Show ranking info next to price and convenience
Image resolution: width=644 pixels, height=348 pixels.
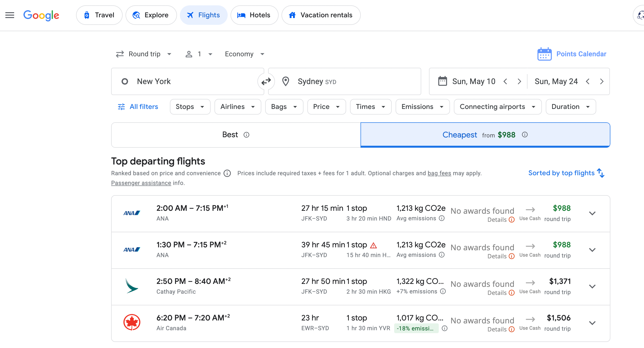(227, 173)
